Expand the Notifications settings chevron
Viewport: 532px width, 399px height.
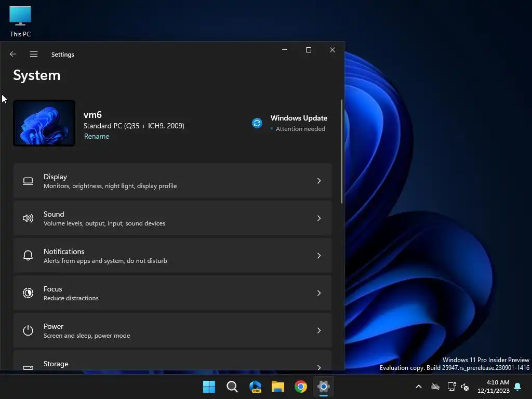pos(319,256)
